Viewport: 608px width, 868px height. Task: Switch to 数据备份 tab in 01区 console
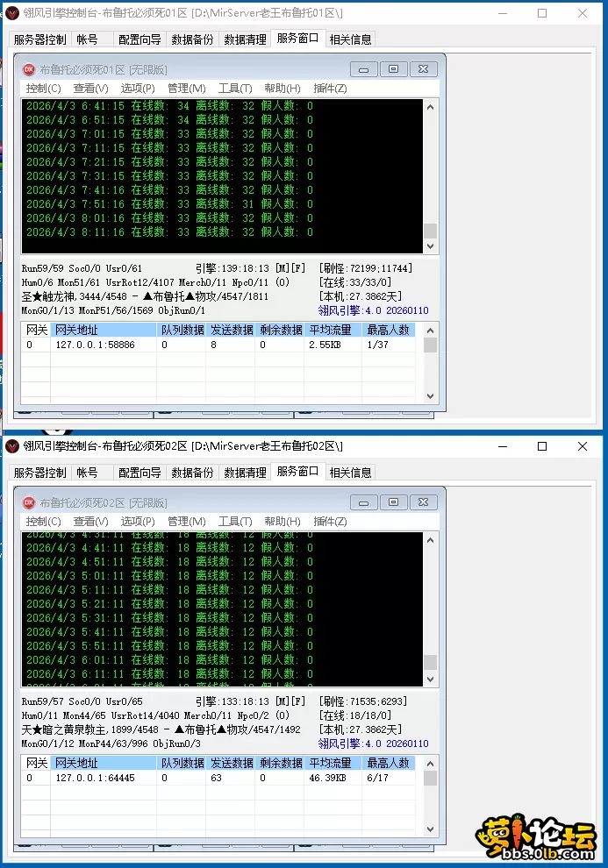192,39
